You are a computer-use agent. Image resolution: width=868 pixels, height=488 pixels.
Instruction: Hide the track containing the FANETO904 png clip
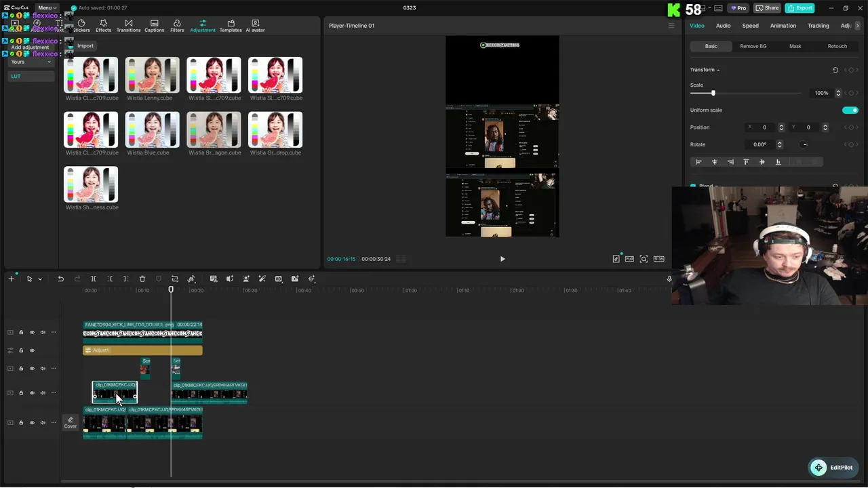point(32,332)
